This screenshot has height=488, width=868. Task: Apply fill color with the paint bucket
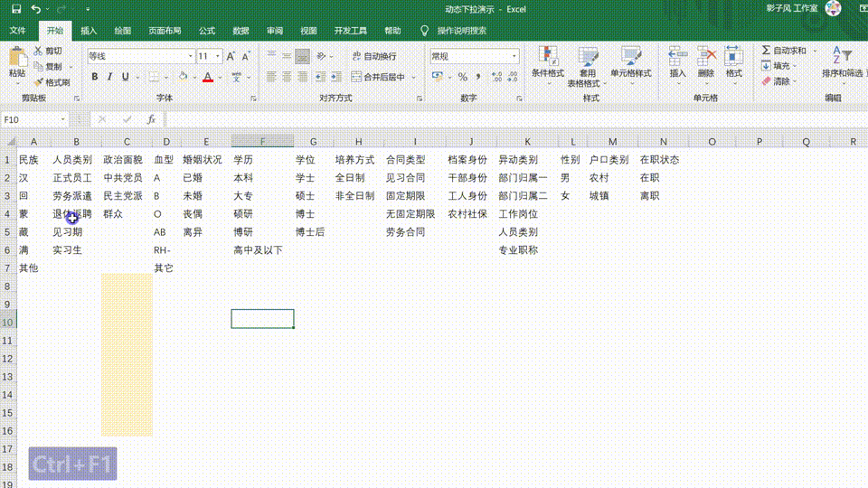click(183, 77)
